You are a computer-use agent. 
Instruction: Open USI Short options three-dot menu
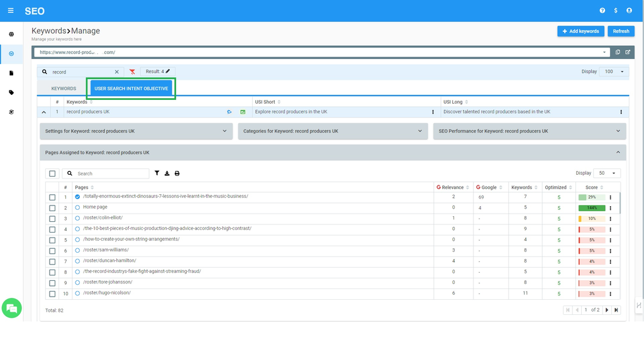tap(433, 112)
